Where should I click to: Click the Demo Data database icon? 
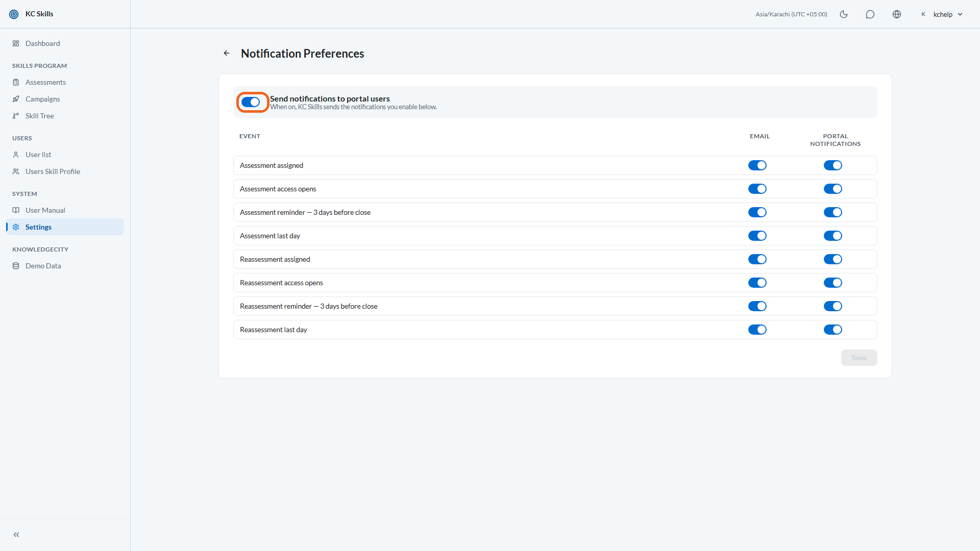click(16, 266)
